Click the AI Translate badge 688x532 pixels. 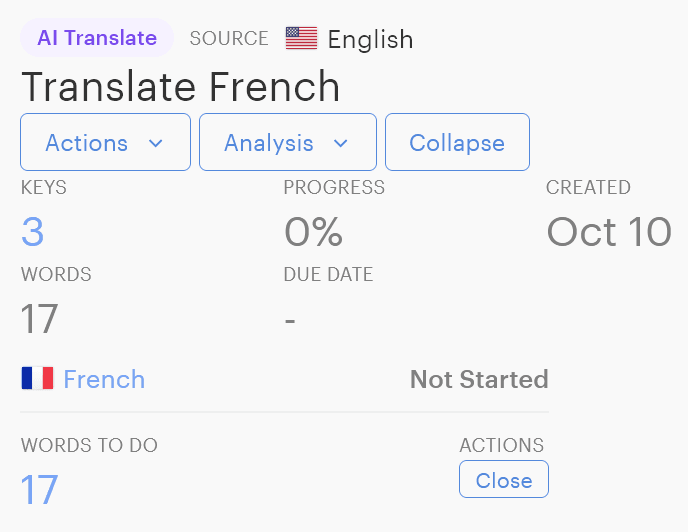pos(97,38)
